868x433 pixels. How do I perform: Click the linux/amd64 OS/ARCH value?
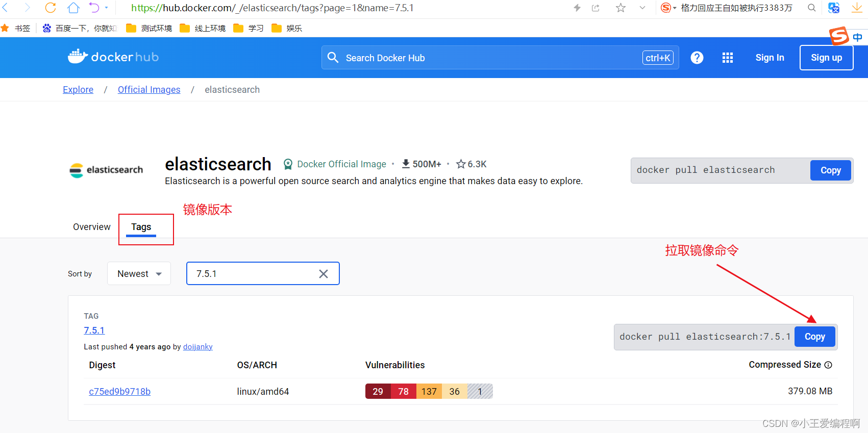point(263,392)
